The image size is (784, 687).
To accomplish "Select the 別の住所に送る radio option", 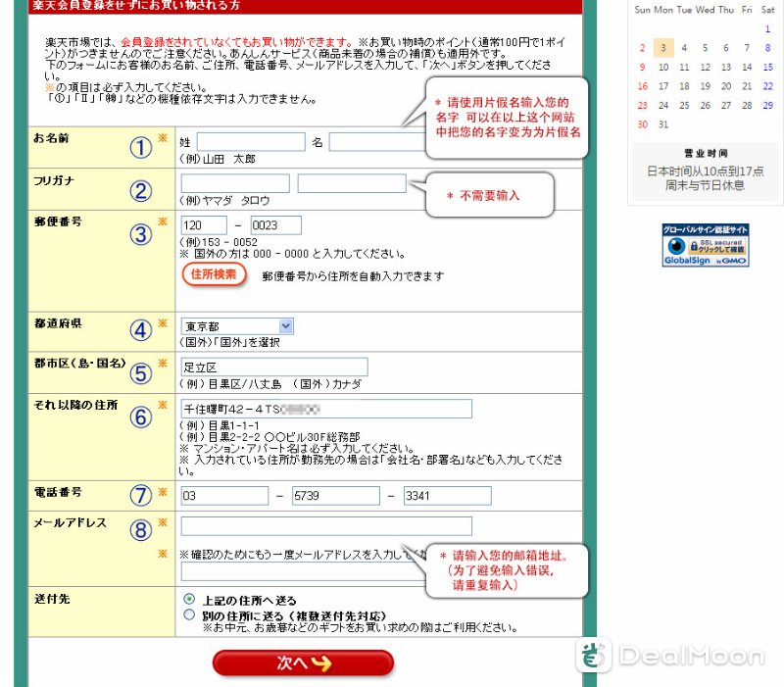I will [x=189, y=614].
